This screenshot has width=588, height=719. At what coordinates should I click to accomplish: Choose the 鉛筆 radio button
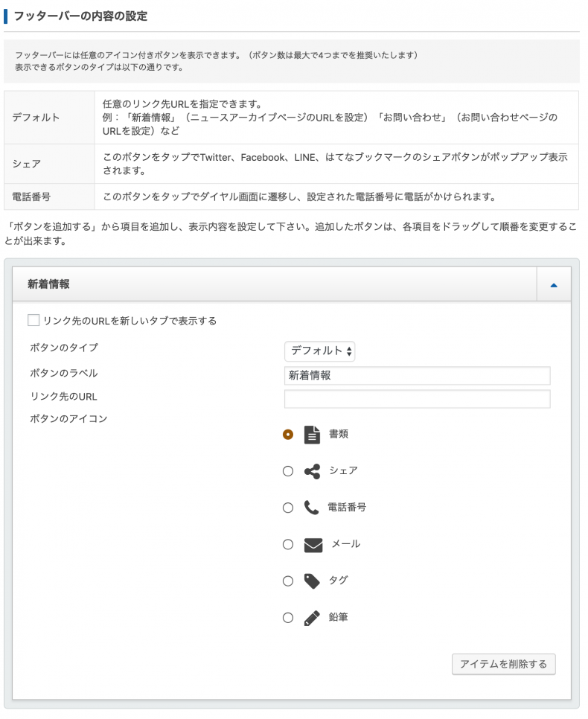coord(288,618)
